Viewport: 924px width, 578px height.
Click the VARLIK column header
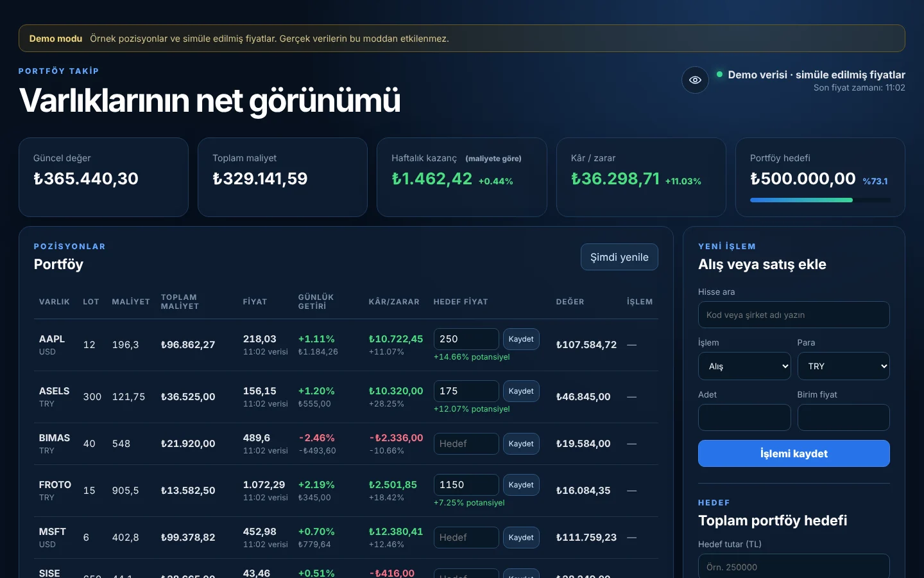55,302
